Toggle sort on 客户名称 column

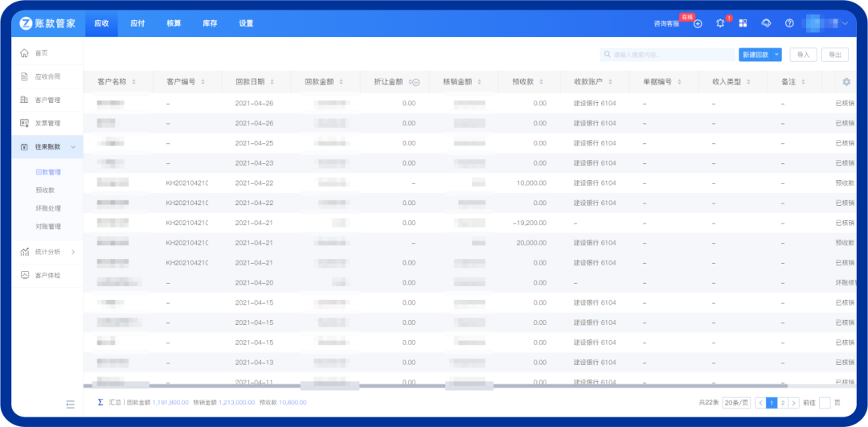coord(133,82)
